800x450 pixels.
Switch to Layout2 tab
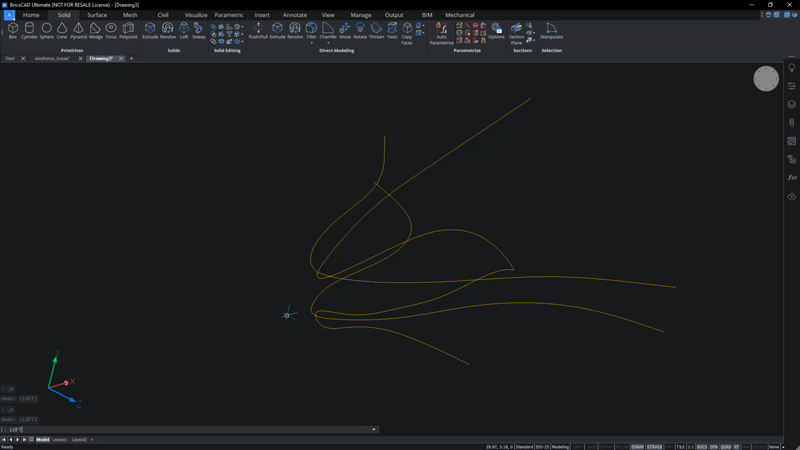(x=79, y=439)
